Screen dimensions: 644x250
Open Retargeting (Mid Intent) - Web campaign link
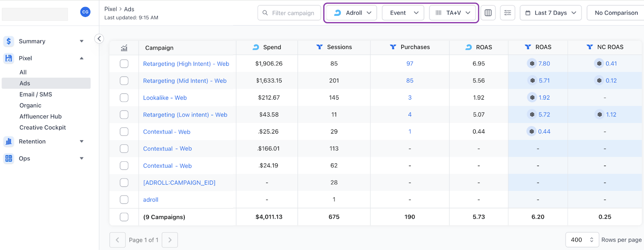tap(185, 81)
